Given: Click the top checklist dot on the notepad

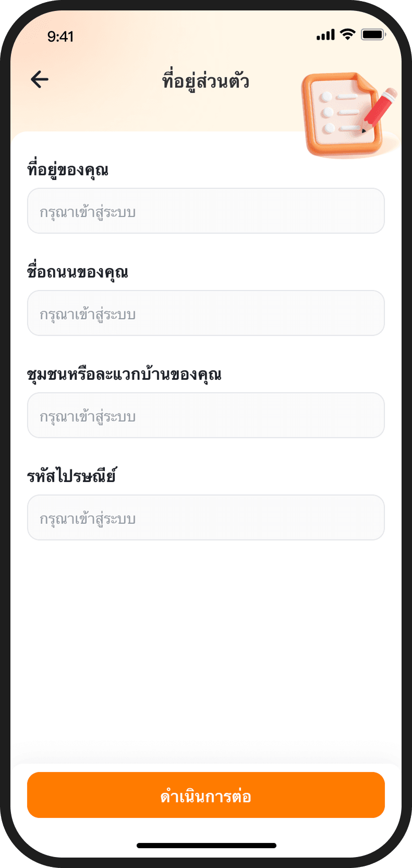Looking at the screenshot, I should [x=328, y=97].
